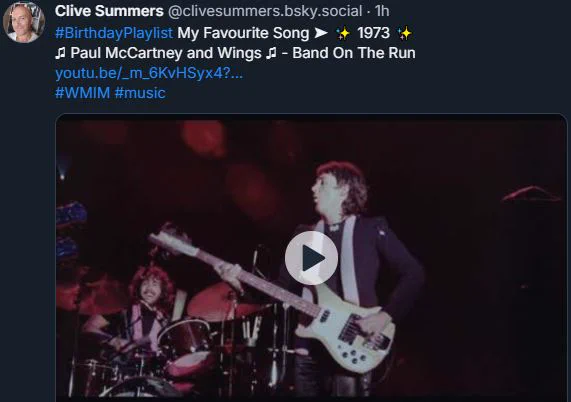Open the #music hashtag
Screen dimensions: 571x402
click(140, 93)
